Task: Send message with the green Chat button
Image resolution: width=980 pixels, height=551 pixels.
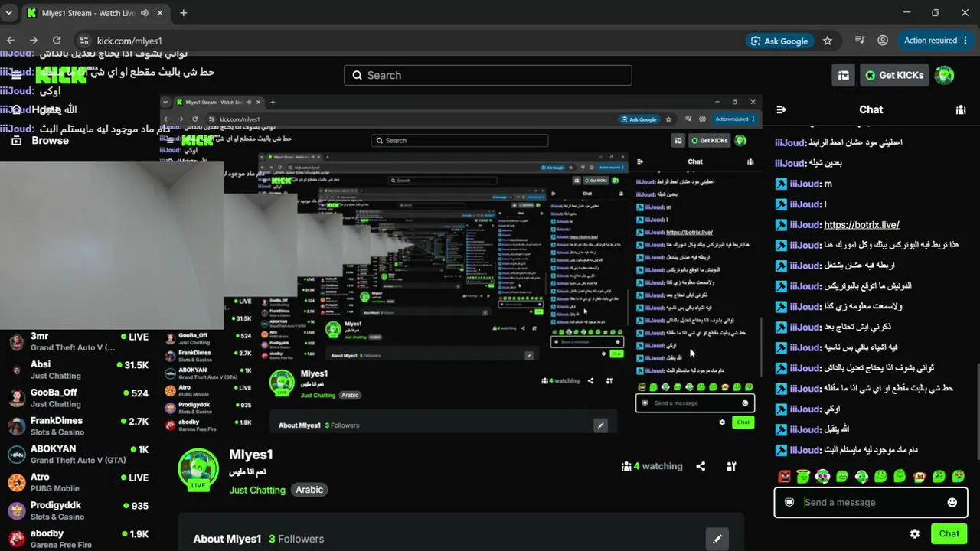Action: click(949, 534)
